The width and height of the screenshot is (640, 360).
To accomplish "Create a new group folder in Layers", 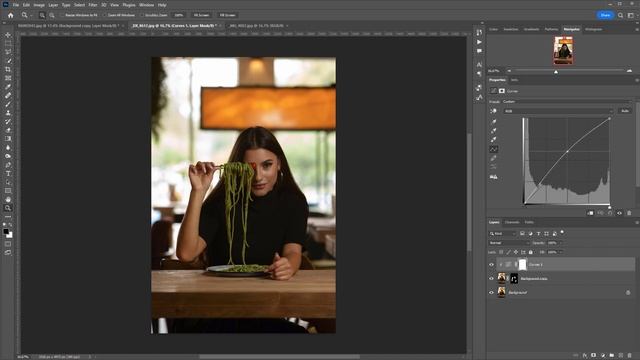I will tap(611, 356).
